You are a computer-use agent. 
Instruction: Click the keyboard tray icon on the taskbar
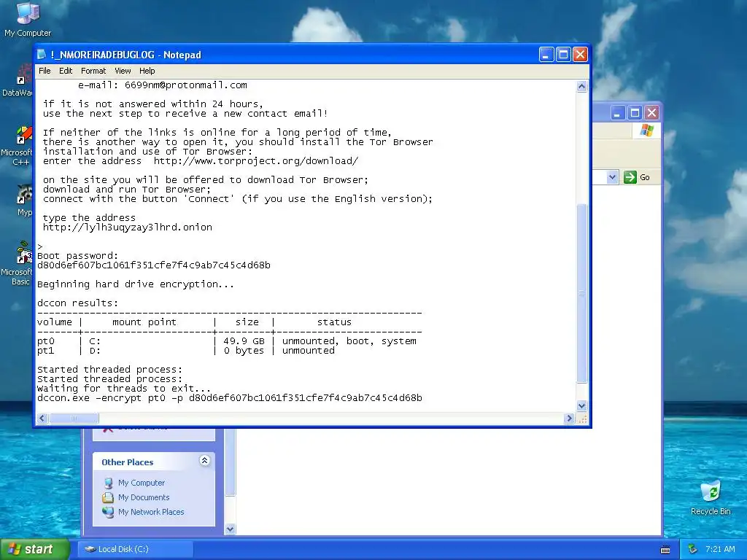665,550
